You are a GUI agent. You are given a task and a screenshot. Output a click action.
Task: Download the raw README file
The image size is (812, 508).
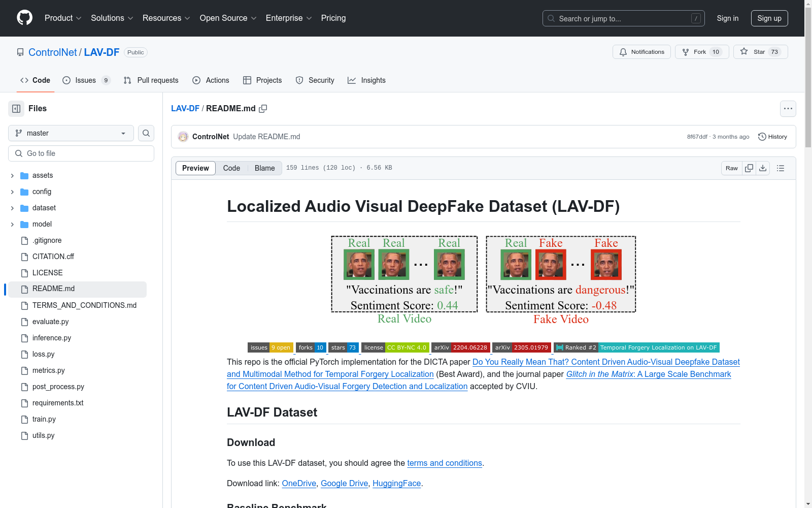[763, 168]
